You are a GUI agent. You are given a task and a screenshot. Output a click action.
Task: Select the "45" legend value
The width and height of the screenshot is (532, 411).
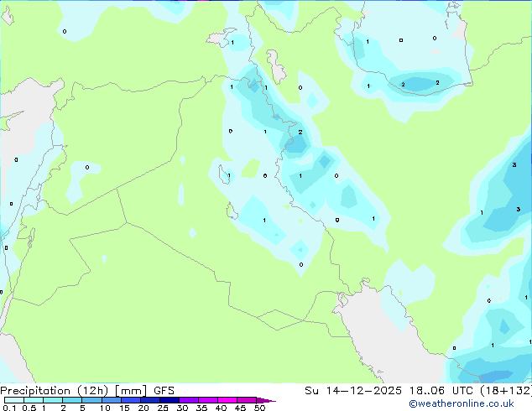[240, 408]
